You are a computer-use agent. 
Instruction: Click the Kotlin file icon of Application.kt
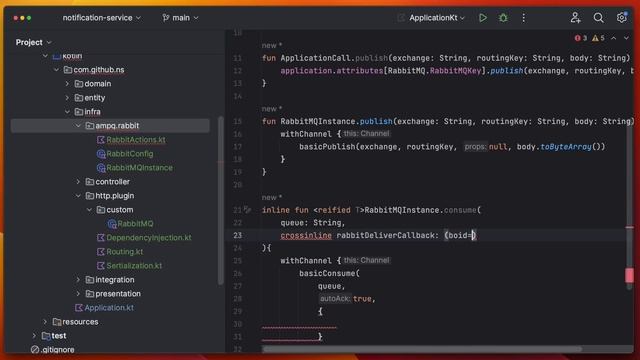click(79, 308)
